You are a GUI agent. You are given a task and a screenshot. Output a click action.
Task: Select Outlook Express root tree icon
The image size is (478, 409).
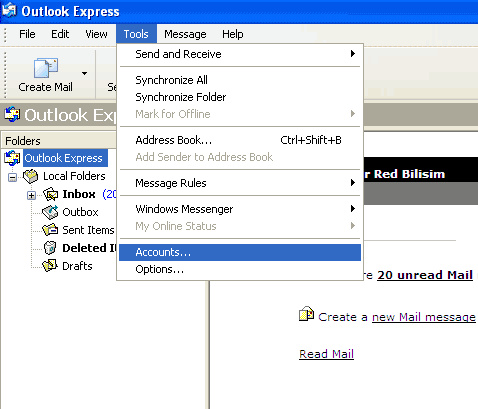point(12,158)
